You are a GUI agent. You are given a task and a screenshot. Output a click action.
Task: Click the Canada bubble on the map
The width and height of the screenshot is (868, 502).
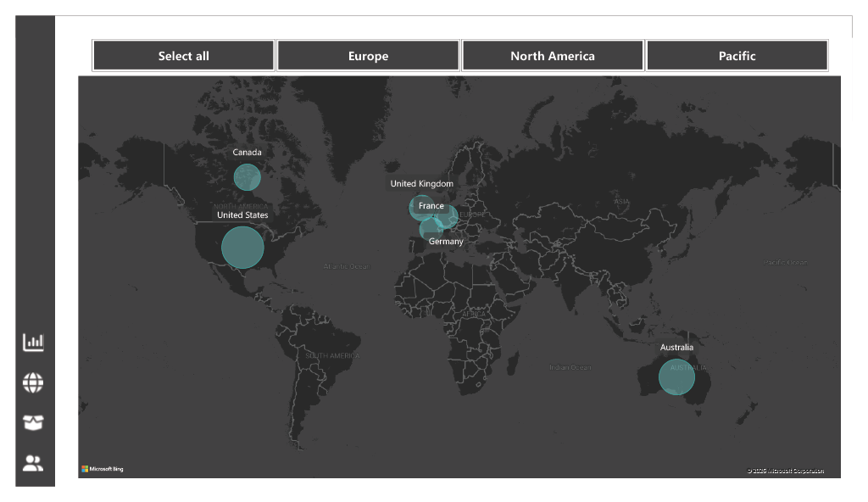[x=248, y=177]
